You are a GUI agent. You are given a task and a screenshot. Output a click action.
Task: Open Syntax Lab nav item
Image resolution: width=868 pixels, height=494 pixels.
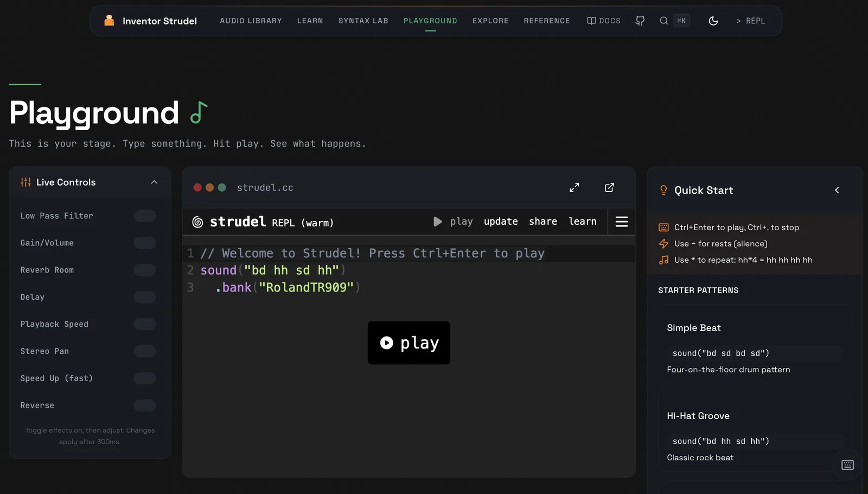363,21
